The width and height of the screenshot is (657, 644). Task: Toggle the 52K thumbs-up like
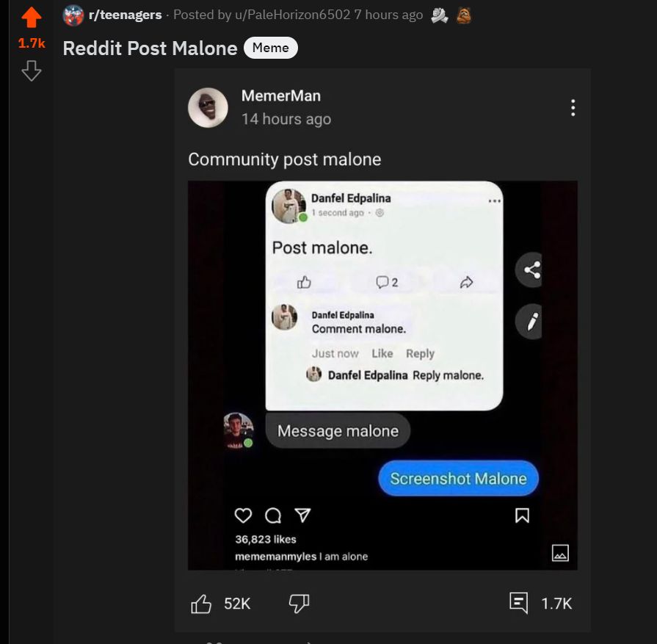201,603
